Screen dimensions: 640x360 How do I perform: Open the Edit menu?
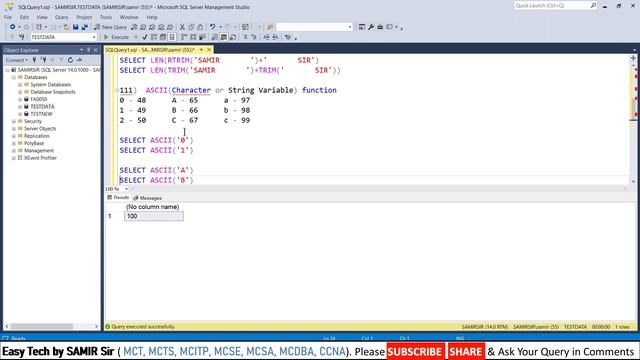pyautogui.click(x=24, y=17)
